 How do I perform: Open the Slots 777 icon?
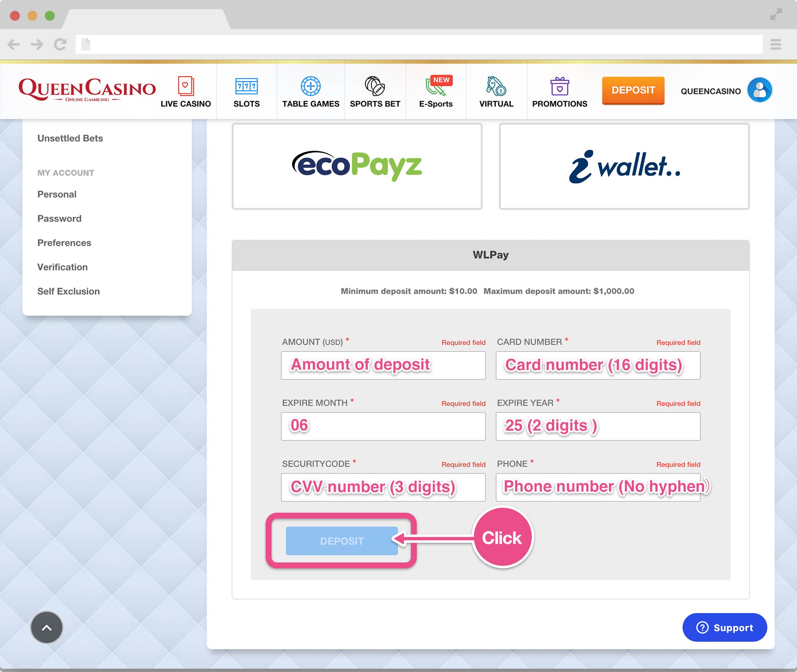coord(247,86)
